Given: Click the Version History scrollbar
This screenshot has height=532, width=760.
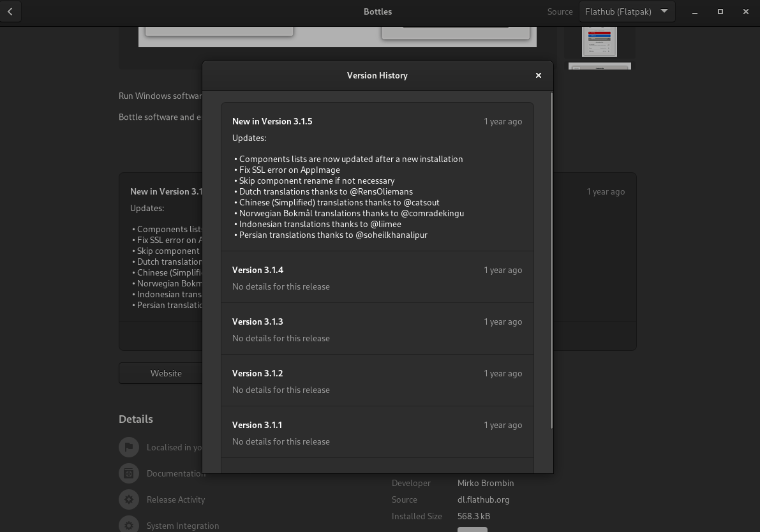Looking at the screenshot, I should (x=551, y=261).
